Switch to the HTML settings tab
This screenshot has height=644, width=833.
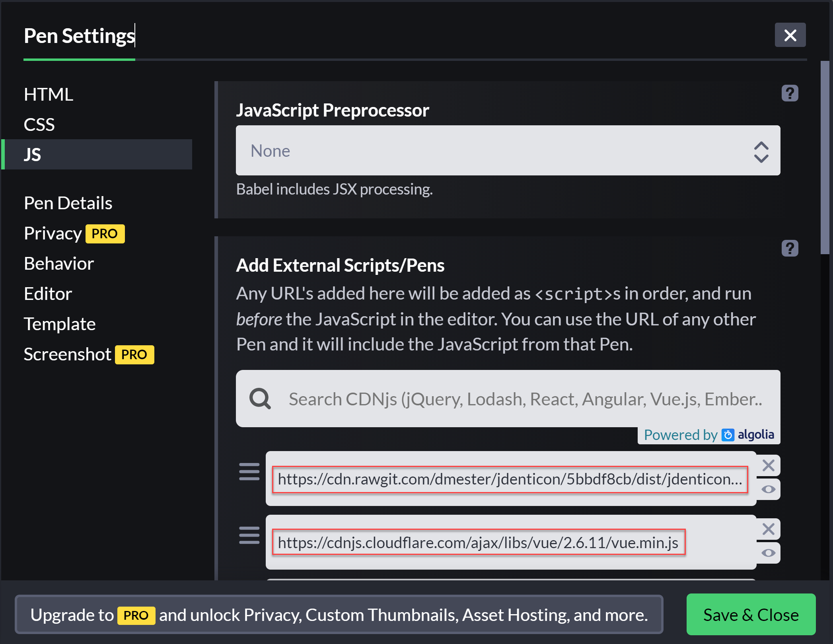[49, 95]
